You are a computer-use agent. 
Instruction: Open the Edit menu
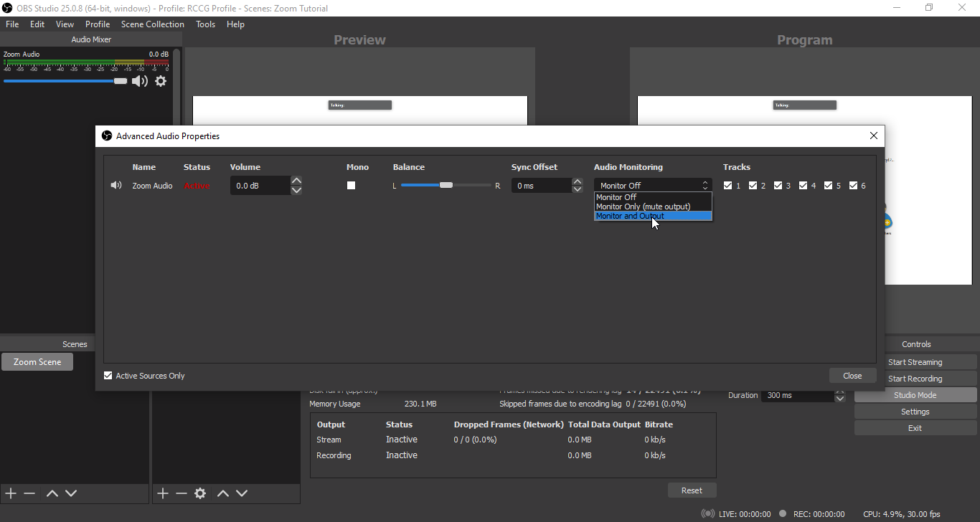coord(37,24)
